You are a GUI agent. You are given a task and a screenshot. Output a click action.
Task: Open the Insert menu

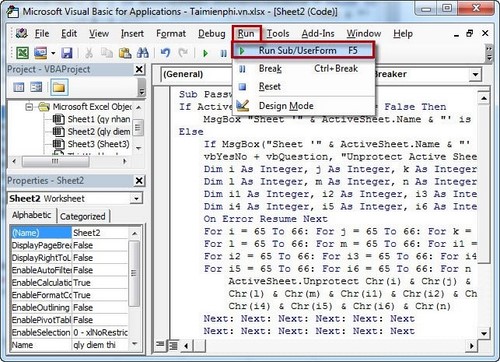(132, 33)
